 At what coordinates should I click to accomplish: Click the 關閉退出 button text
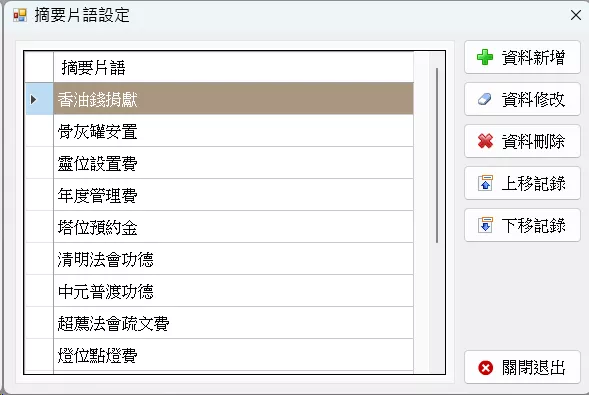point(533,368)
